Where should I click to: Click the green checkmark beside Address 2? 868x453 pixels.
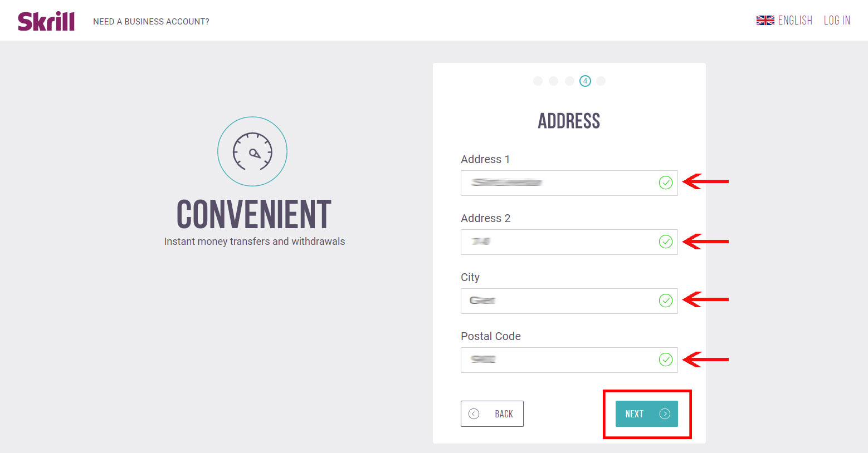click(x=666, y=242)
